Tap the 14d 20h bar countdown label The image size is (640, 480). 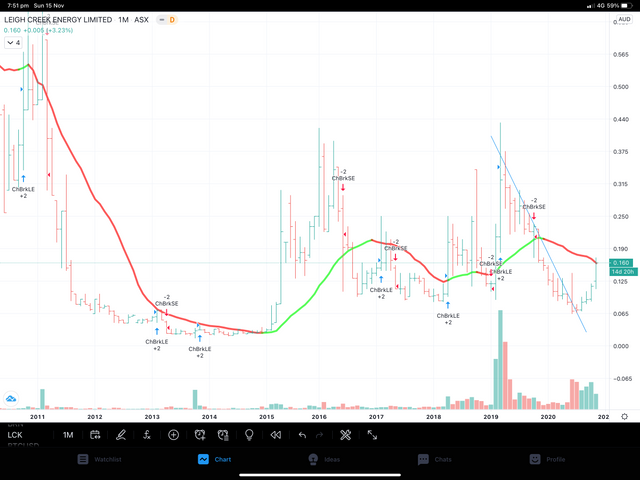tap(623, 271)
